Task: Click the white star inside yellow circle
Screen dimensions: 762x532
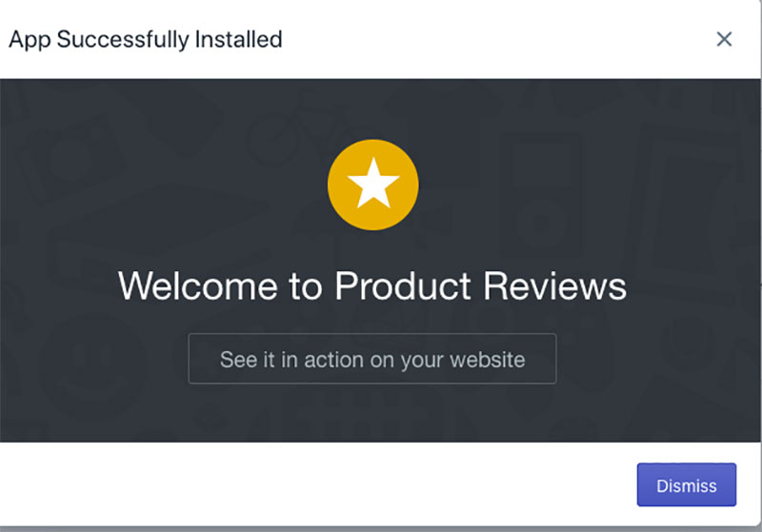Action: coord(373,184)
